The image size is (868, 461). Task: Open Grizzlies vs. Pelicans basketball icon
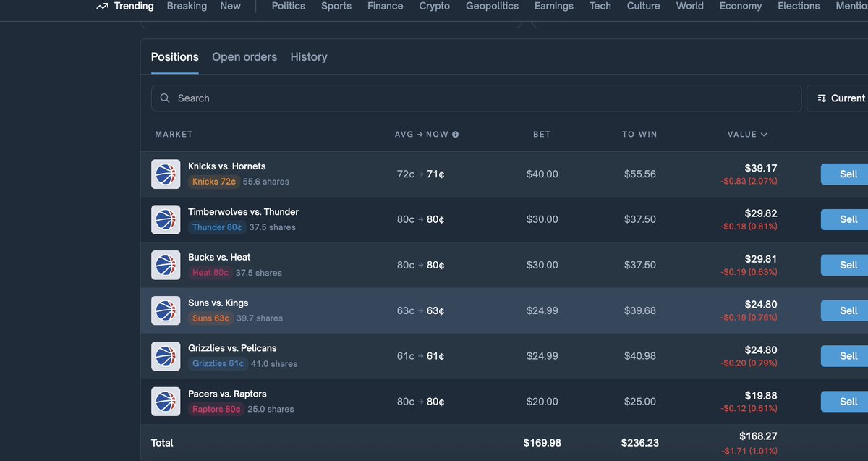click(166, 356)
